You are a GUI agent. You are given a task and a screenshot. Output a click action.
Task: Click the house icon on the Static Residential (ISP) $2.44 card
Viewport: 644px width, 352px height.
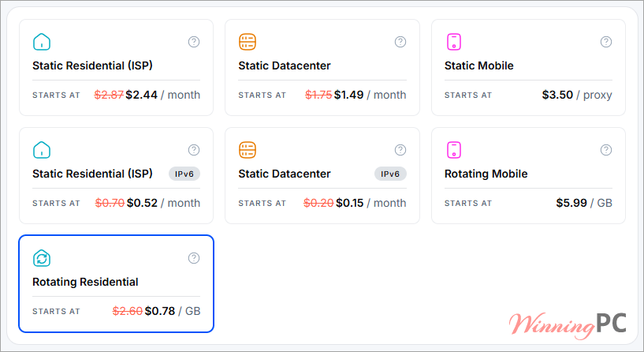(x=42, y=42)
